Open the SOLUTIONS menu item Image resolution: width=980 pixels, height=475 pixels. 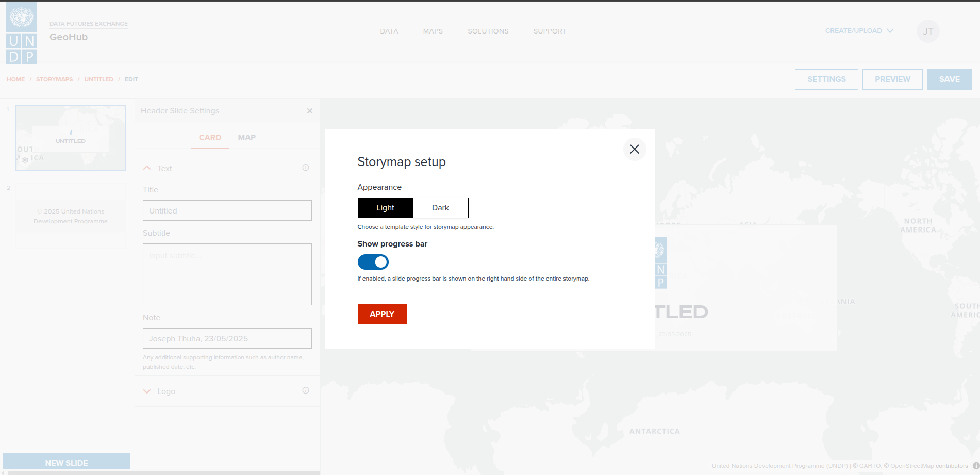[x=488, y=31]
